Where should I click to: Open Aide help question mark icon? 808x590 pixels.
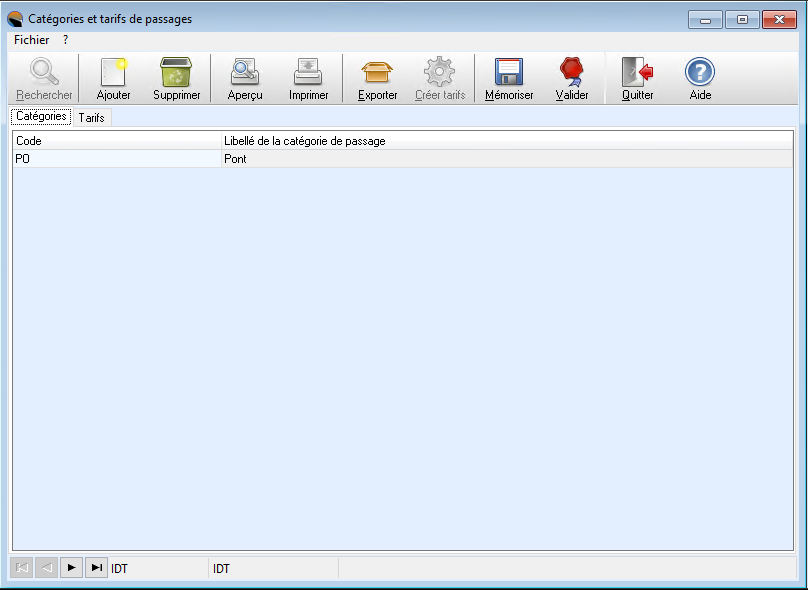pos(699,74)
